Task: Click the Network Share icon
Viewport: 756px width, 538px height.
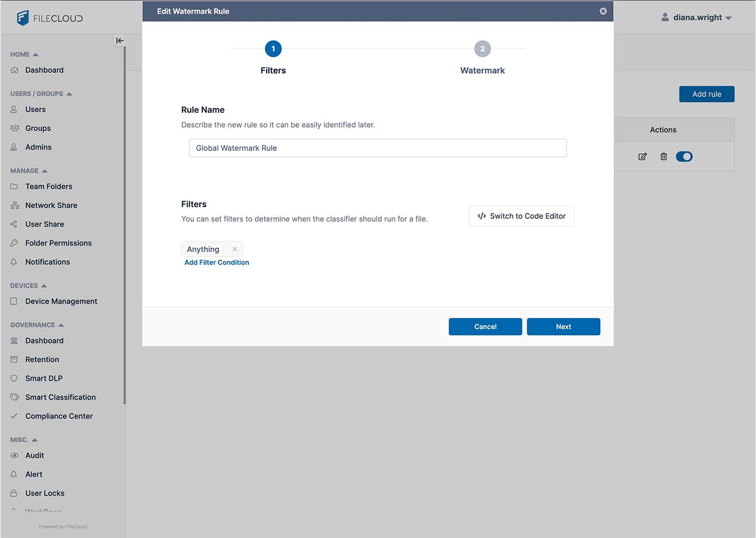Action: tap(15, 205)
